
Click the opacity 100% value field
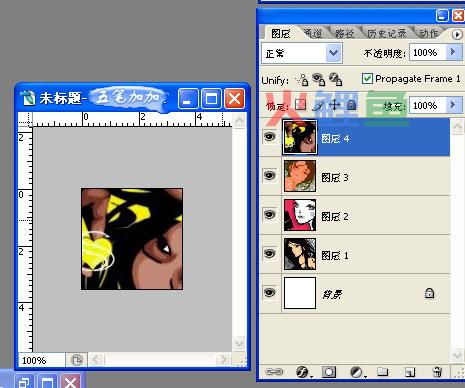point(427,52)
